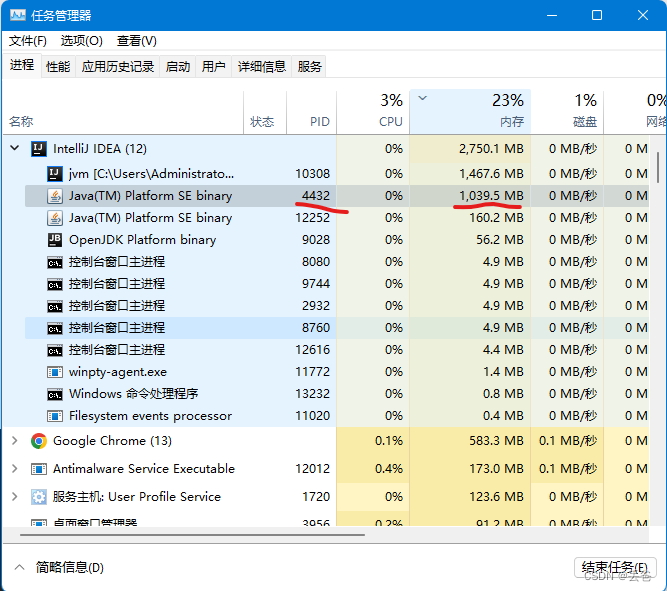Open the 查看(V) menu
667x591 pixels.
(x=137, y=41)
